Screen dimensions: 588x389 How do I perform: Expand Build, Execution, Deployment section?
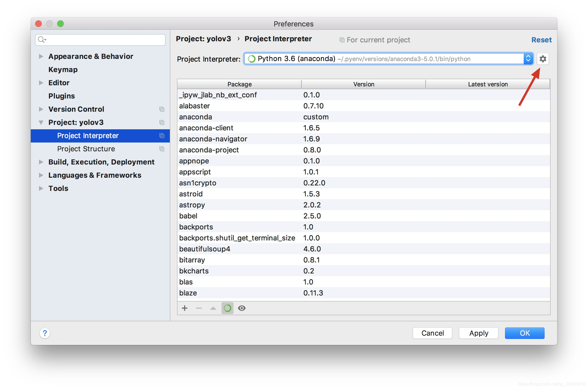(x=41, y=162)
